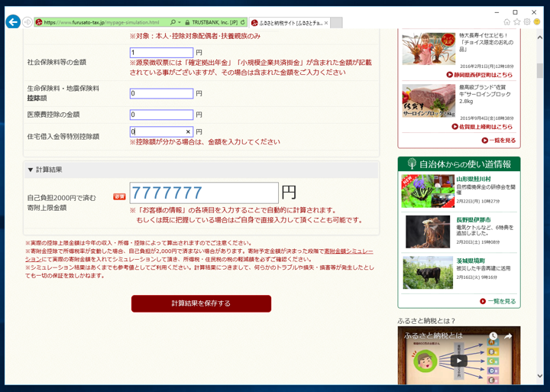550x392 pixels.
Task: Click the furusato-tax site favicon in address bar
Action: pyautogui.click(x=39, y=22)
